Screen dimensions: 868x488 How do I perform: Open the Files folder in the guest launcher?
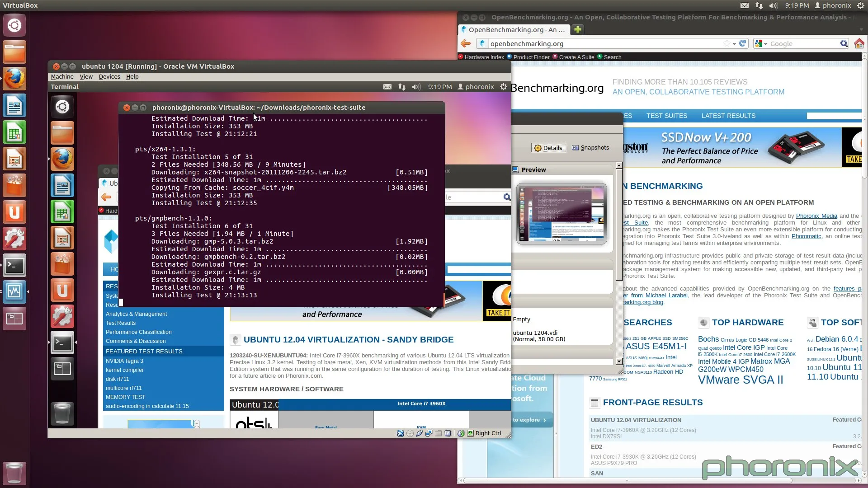coord(62,133)
